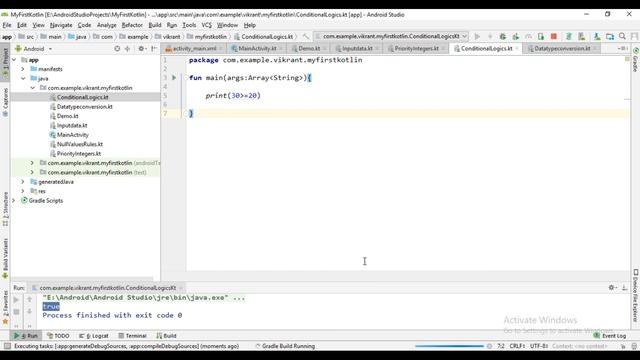Open the Terminal tool window
The height and width of the screenshot is (360, 640).
[x=133, y=336]
